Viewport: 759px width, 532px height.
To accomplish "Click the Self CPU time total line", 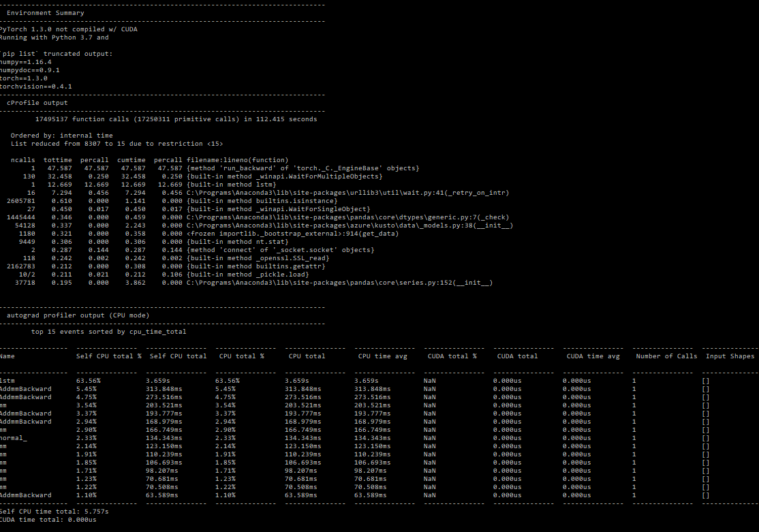I will (x=55, y=511).
